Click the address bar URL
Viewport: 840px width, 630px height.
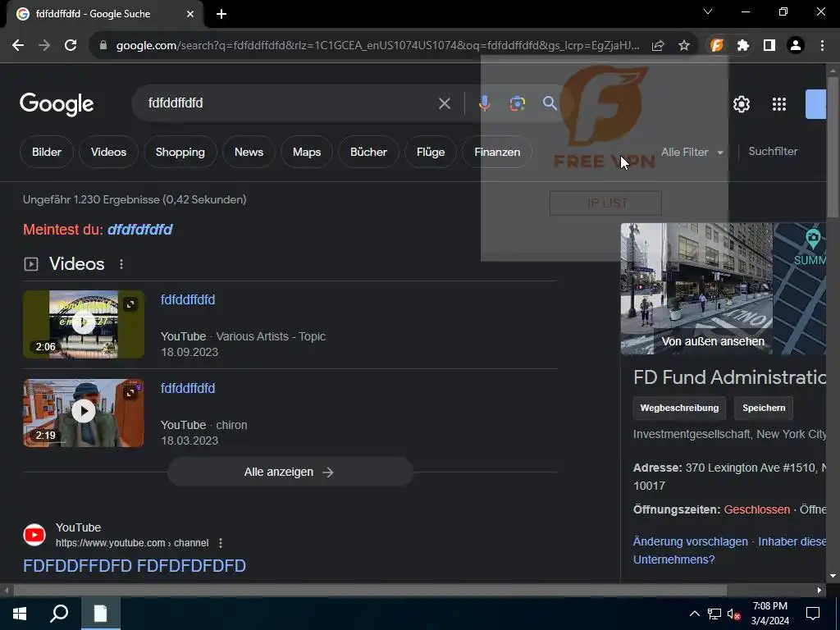click(377, 46)
